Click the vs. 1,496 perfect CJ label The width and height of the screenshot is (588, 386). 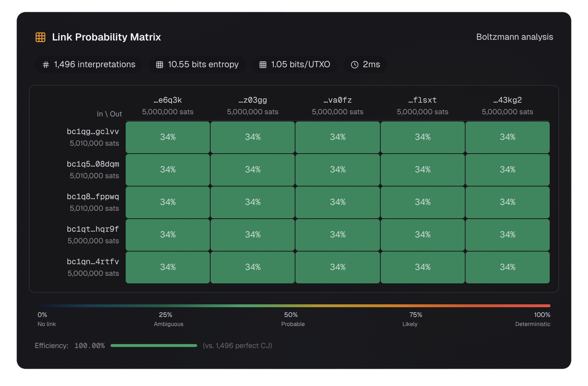click(x=237, y=346)
